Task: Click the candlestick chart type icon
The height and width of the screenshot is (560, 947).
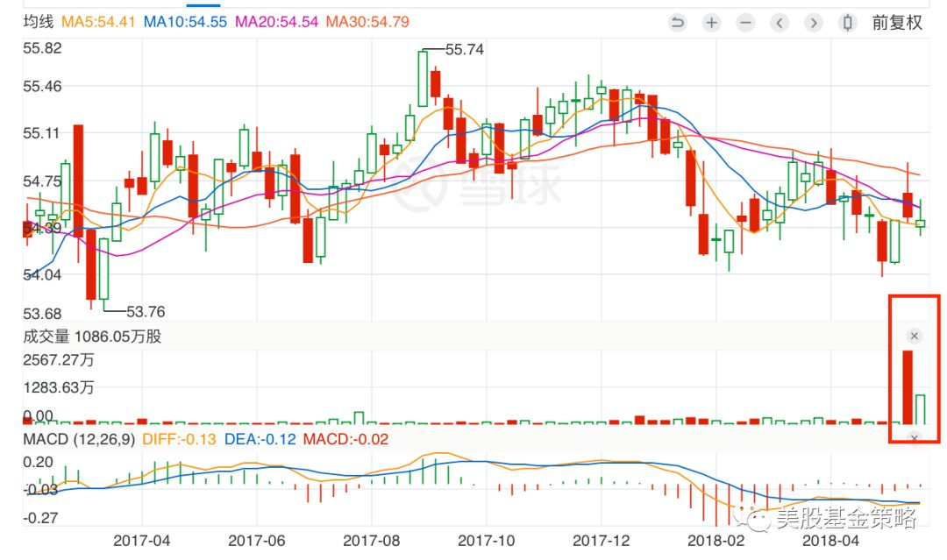Action: pos(847,23)
